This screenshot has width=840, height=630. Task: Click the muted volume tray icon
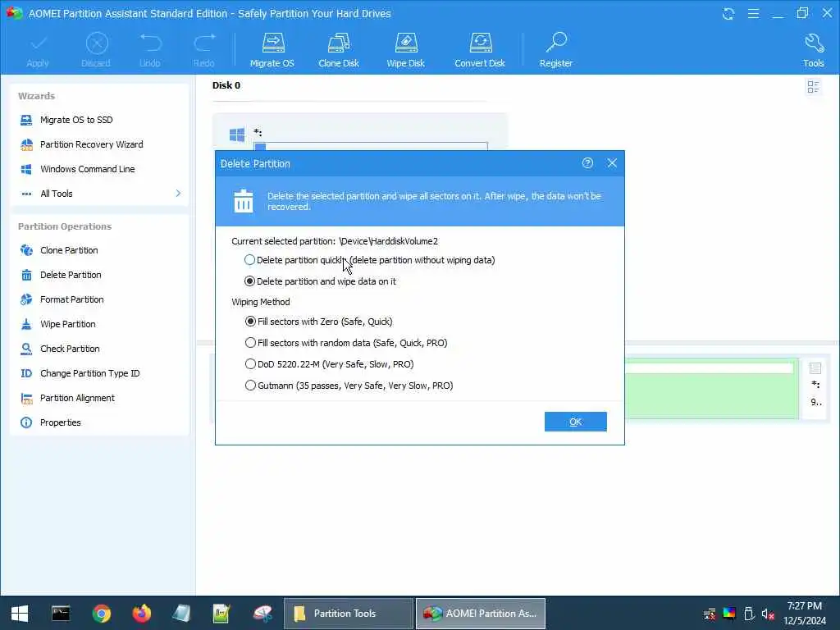(x=768, y=614)
